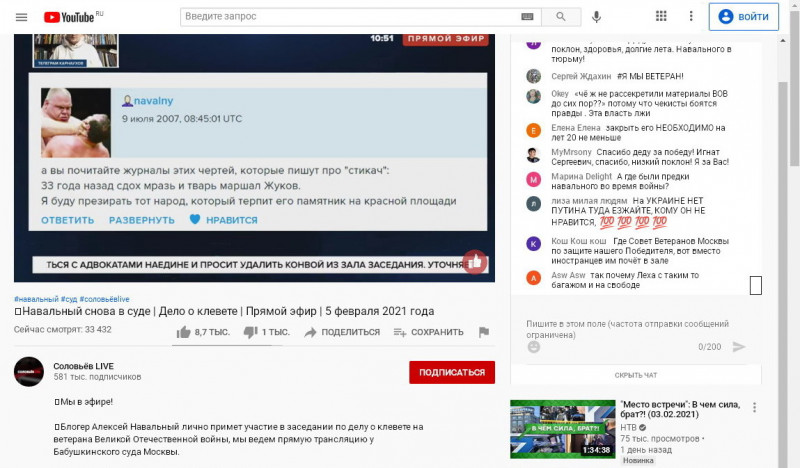Open Место встречи recommended video thumbnail
Screen dimensions: 800x468
click(x=563, y=429)
